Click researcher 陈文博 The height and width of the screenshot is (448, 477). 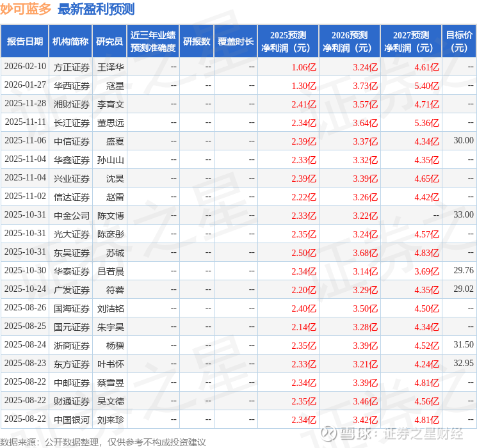110,216
